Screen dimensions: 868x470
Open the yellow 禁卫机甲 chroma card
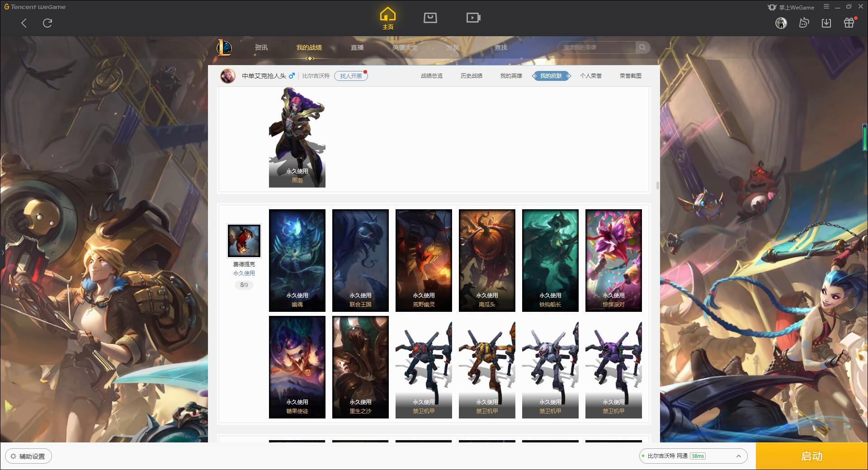(487, 367)
